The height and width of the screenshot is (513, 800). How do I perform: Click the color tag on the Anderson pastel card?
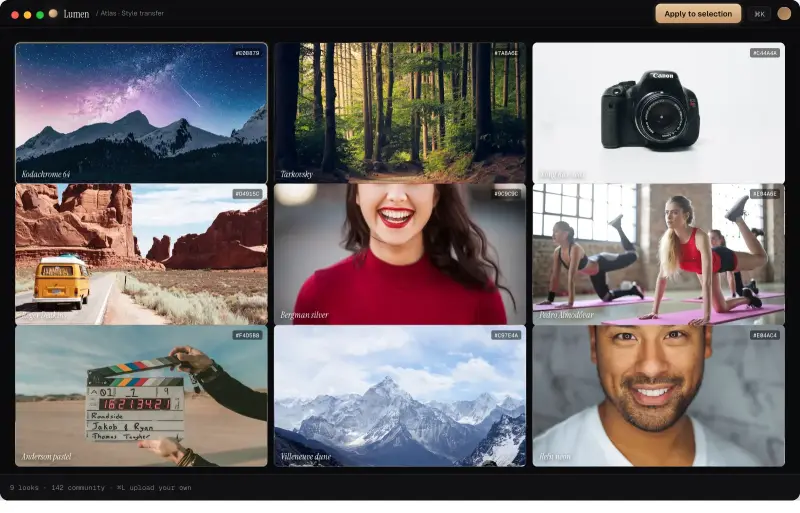click(247, 335)
